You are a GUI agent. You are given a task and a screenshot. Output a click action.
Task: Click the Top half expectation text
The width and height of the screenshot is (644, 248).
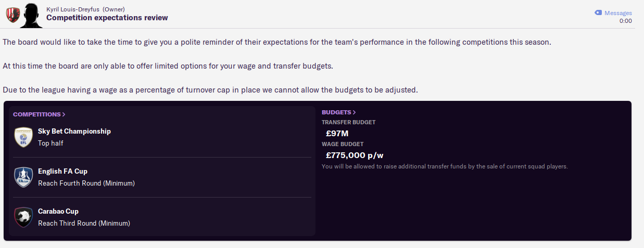tap(50, 143)
